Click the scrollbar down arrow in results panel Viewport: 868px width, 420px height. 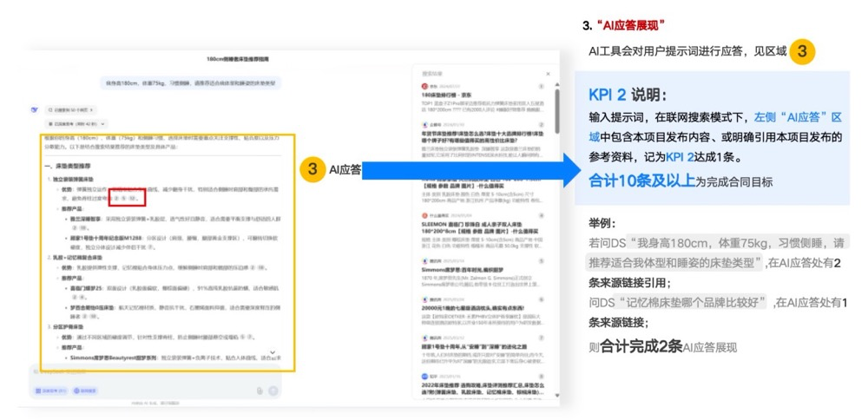point(556,396)
